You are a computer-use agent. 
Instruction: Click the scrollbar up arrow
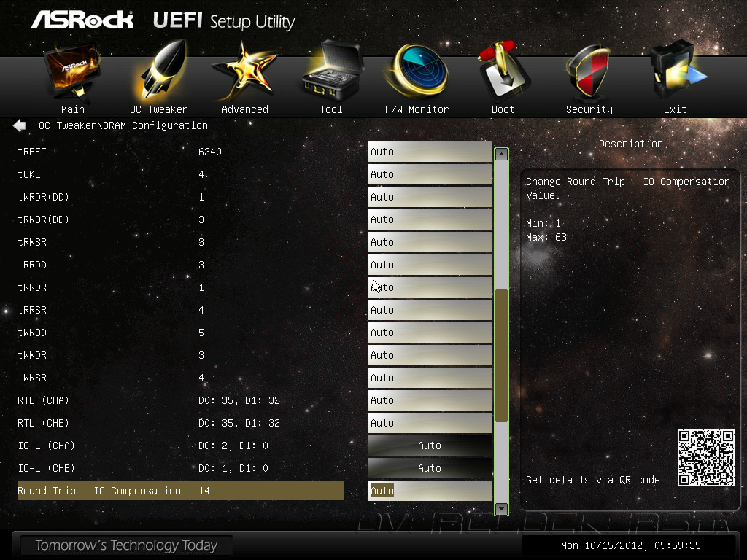(x=501, y=155)
